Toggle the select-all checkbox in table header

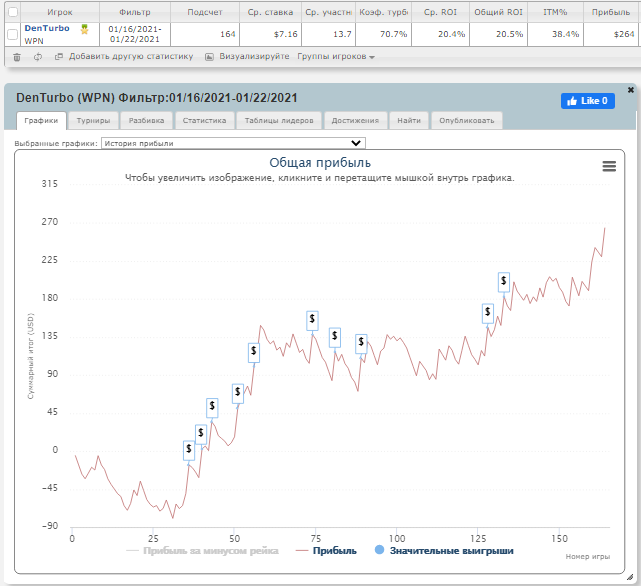pos(12,11)
